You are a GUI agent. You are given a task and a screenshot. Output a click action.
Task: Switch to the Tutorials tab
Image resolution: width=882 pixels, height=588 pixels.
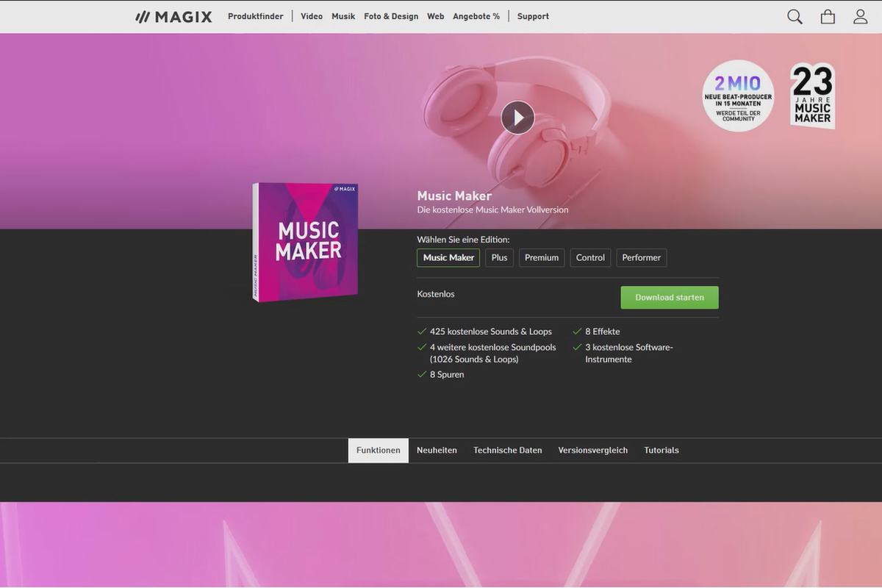point(661,451)
